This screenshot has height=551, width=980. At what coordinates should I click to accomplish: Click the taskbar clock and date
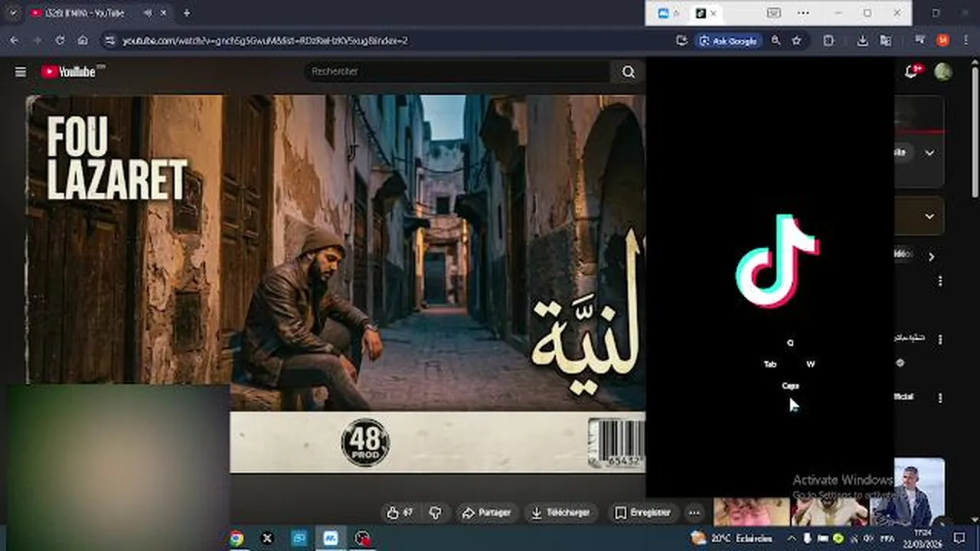point(923,538)
